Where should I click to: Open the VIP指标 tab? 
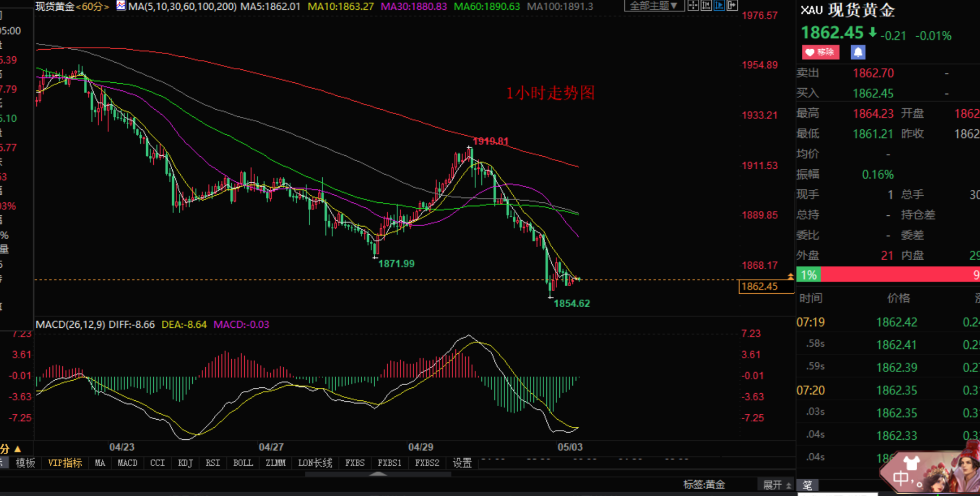pos(65,463)
